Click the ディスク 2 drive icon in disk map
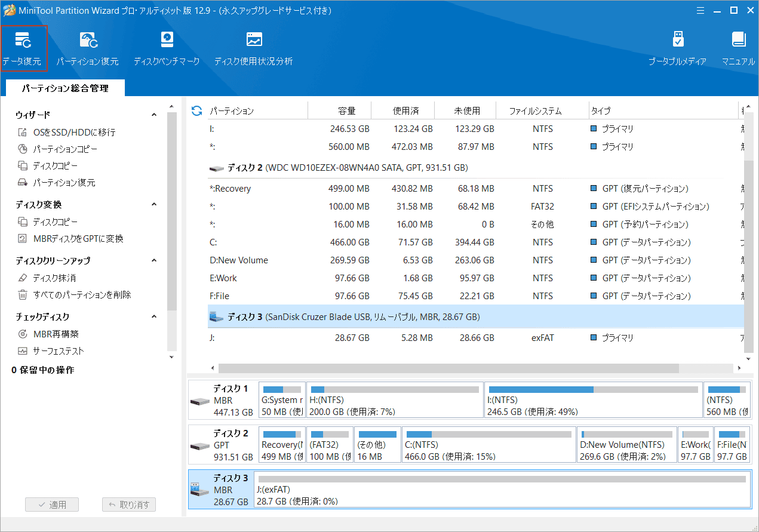 pyautogui.click(x=199, y=446)
